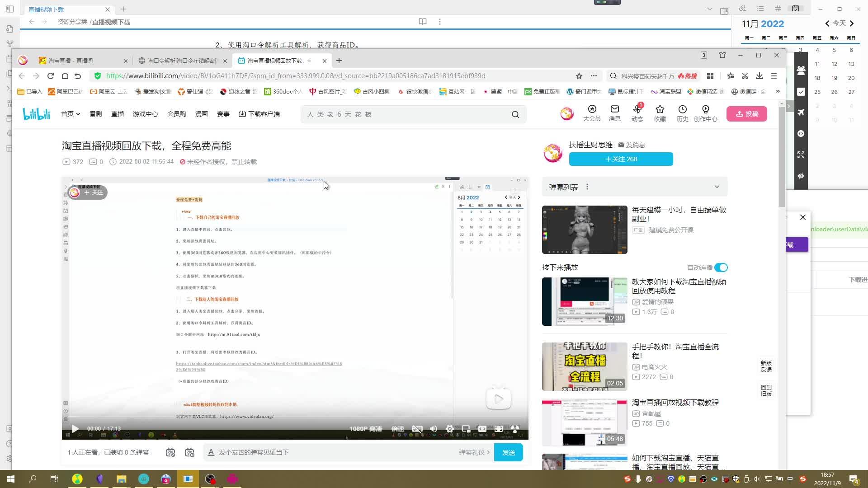Screen dimensions: 868x488
Task: Enter web fullscreen in video player
Action: pos(499,429)
